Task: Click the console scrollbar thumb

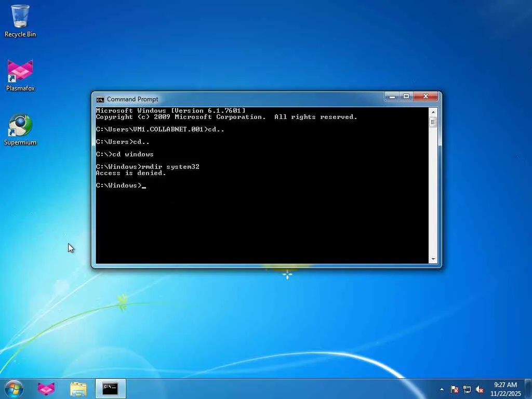Action: coord(433,122)
